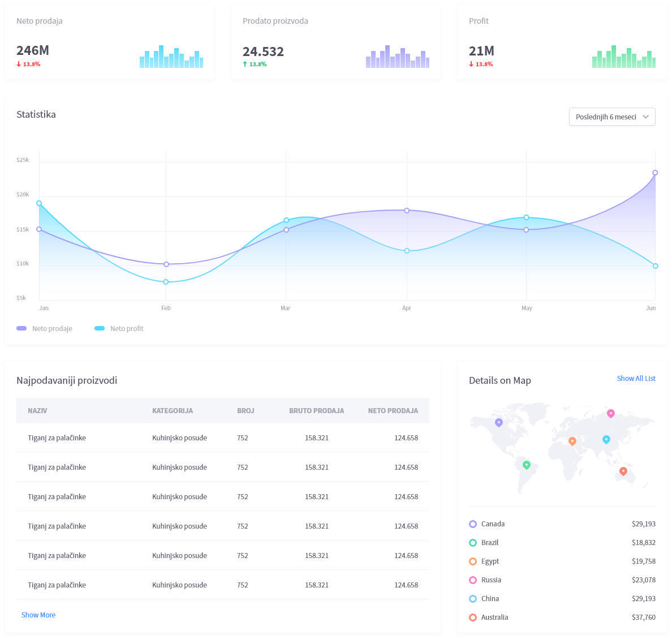672x639 pixels.
Task: Click the green Brazil map pin
Action: coord(526,465)
